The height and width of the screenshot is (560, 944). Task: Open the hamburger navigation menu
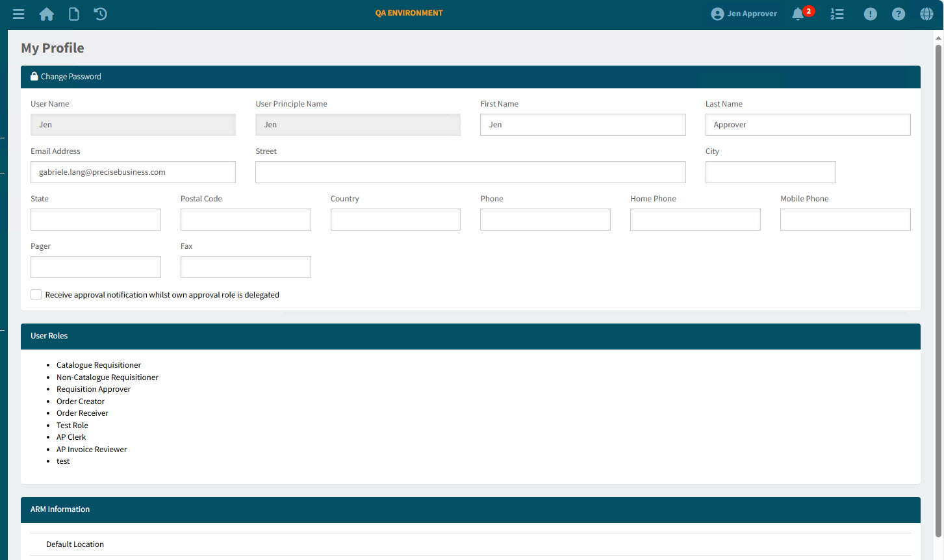point(18,14)
